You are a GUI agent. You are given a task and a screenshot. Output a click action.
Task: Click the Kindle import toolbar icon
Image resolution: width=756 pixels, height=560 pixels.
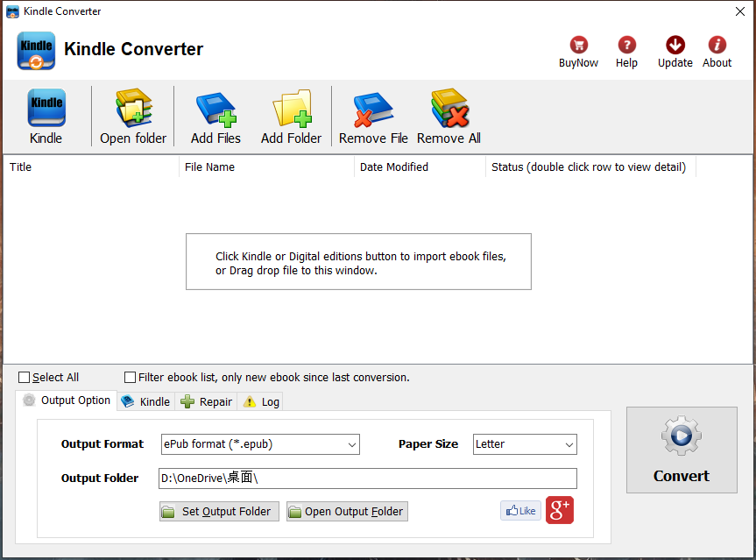(x=46, y=108)
